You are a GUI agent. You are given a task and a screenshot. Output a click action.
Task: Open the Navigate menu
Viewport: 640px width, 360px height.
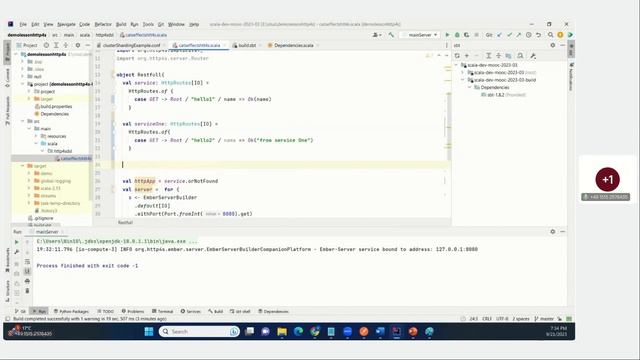66,24
